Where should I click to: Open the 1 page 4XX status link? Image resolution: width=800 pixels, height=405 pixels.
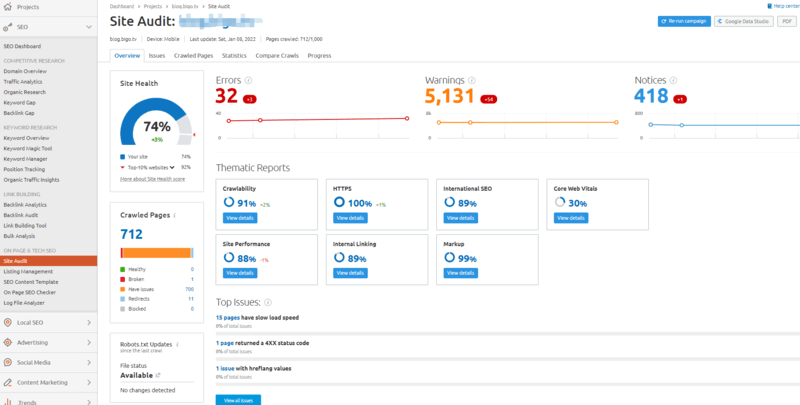[224, 343]
